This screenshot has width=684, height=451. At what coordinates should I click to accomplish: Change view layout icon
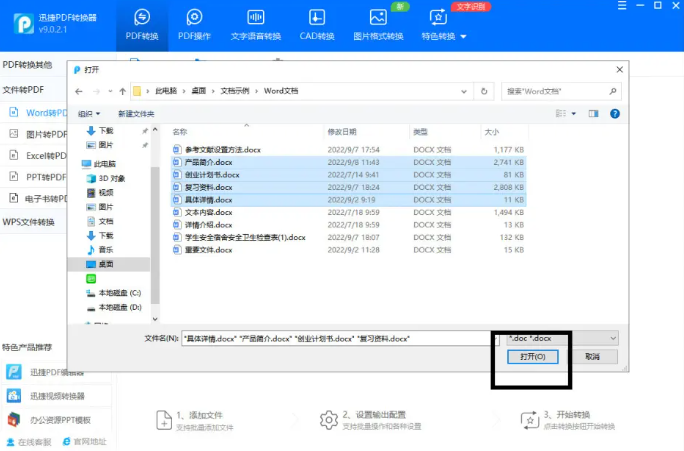(561, 114)
